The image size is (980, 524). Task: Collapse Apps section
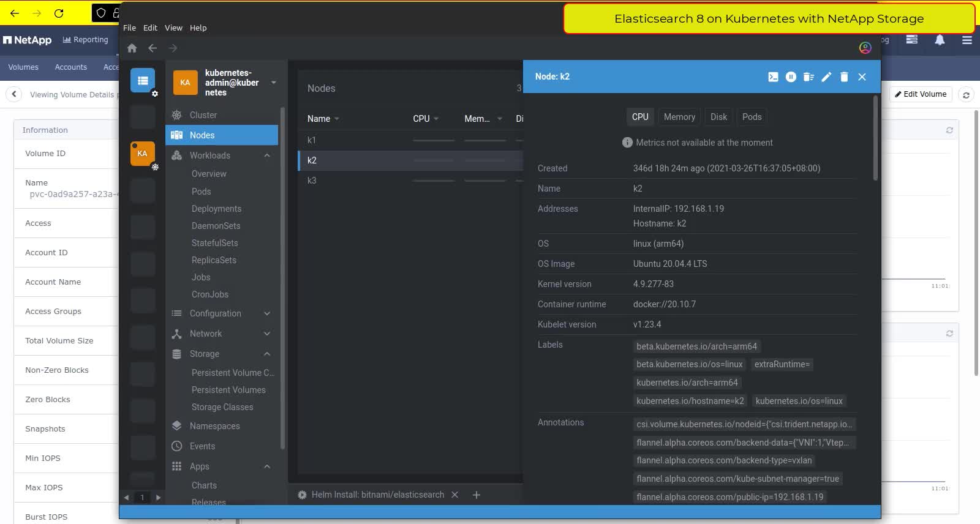[267, 466]
